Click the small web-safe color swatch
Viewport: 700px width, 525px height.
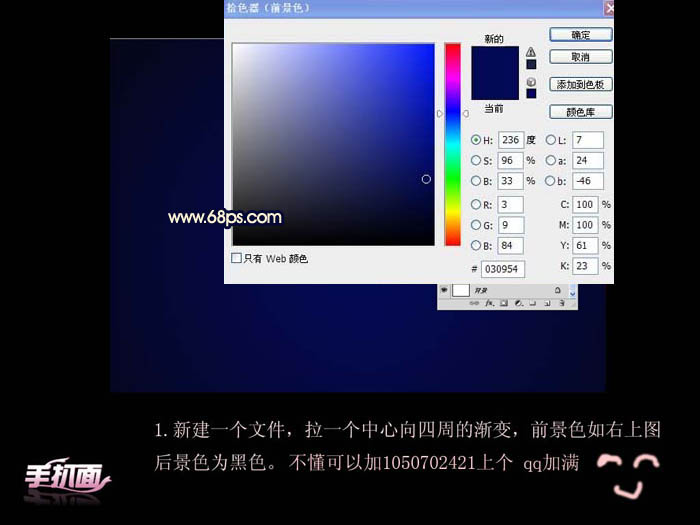pyautogui.click(x=531, y=93)
